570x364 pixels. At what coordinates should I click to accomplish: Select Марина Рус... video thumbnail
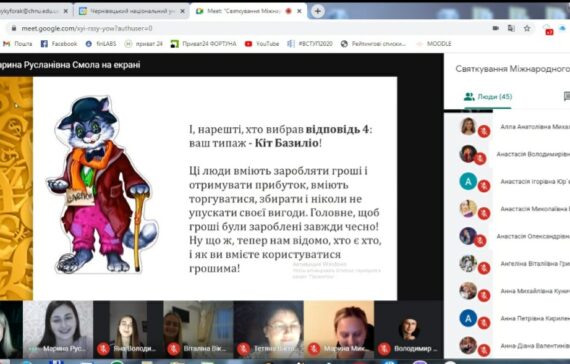(x=58, y=329)
